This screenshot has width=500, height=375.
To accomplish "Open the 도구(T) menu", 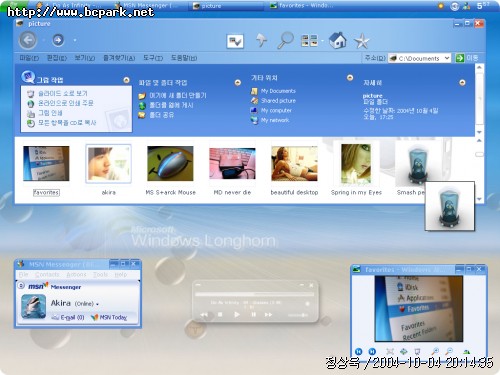I will point(153,58).
